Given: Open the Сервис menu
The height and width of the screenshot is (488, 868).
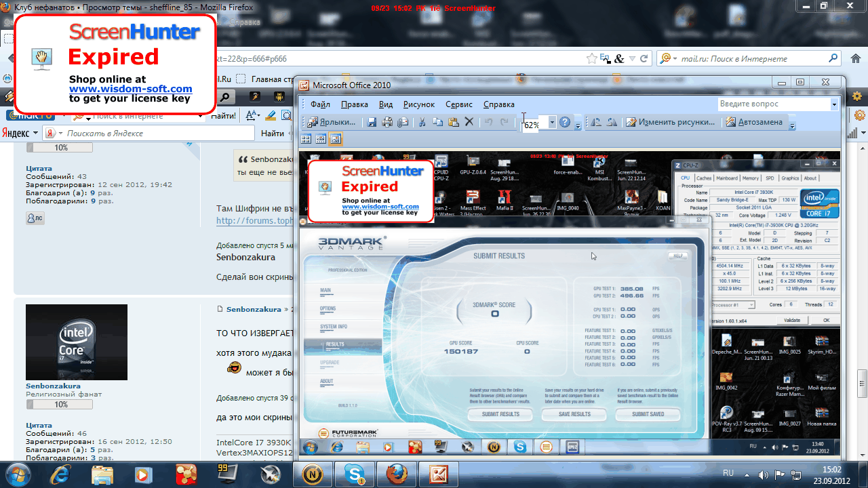Looking at the screenshot, I should (x=459, y=104).
